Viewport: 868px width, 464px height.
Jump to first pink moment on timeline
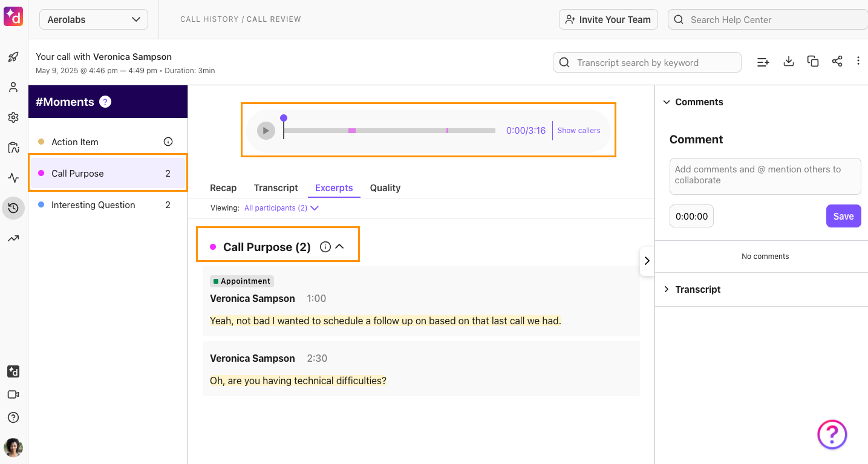click(351, 131)
